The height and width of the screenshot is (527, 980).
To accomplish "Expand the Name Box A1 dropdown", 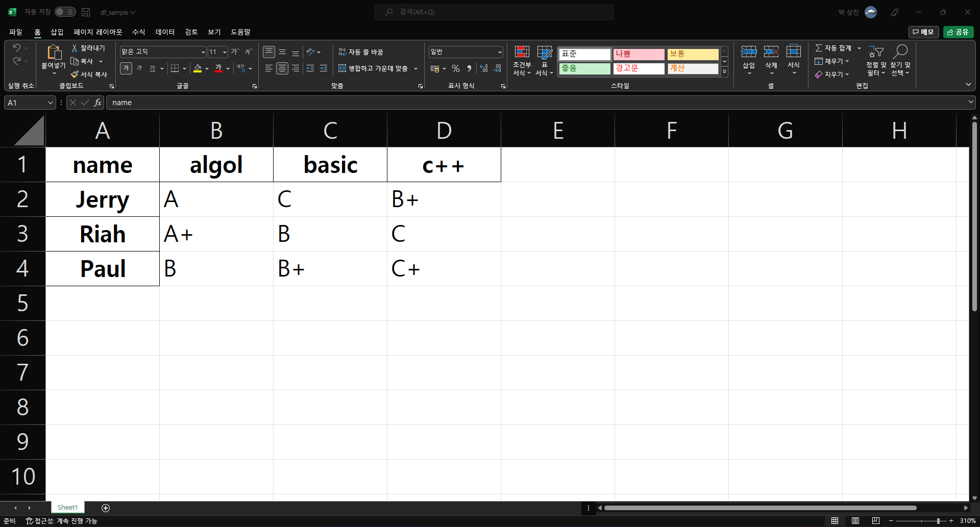I will tap(50, 103).
